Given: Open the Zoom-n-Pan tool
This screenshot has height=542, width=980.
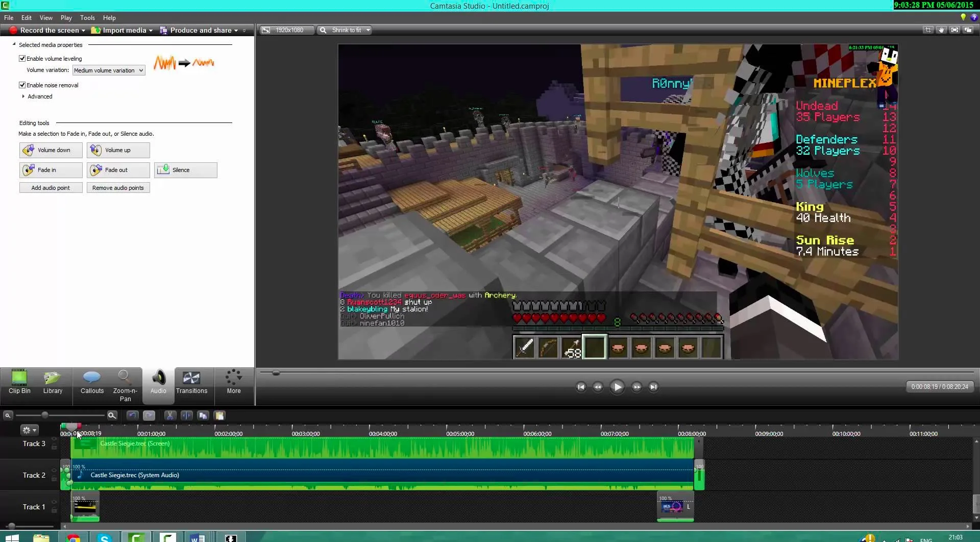Looking at the screenshot, I should coord(124,384).
